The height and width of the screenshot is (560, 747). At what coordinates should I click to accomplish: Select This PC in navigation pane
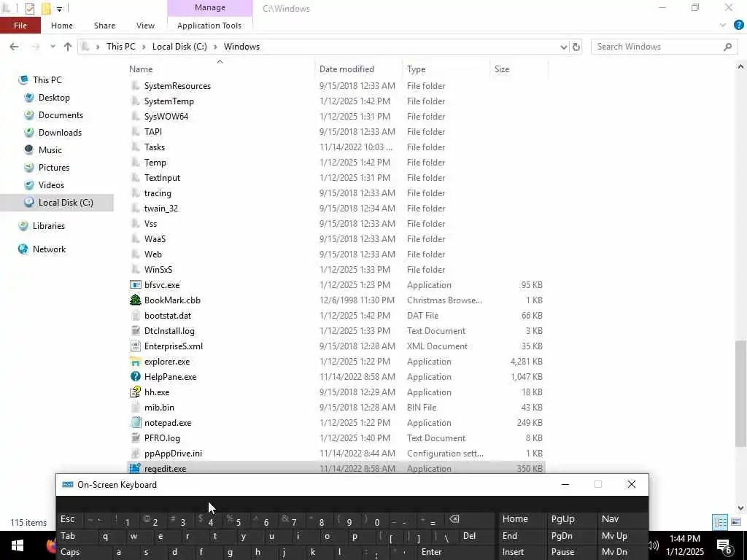tap(47, 80)
